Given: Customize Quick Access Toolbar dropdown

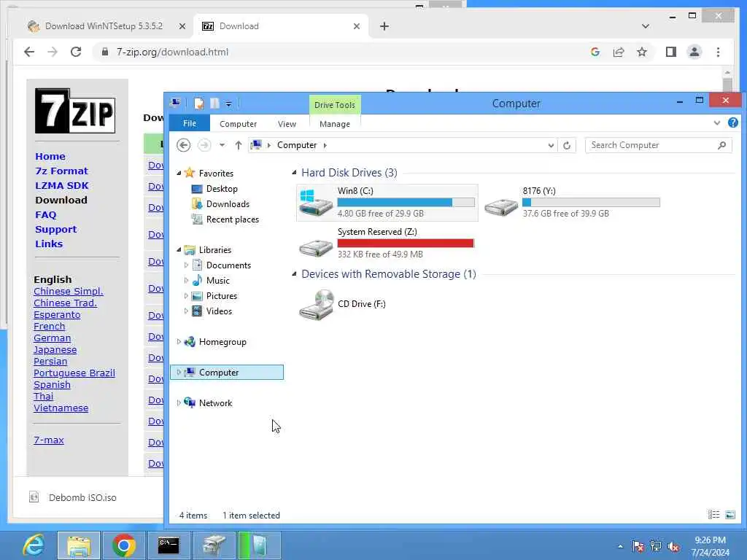Looking at the screenshot, I should click(x=228, y=104).
